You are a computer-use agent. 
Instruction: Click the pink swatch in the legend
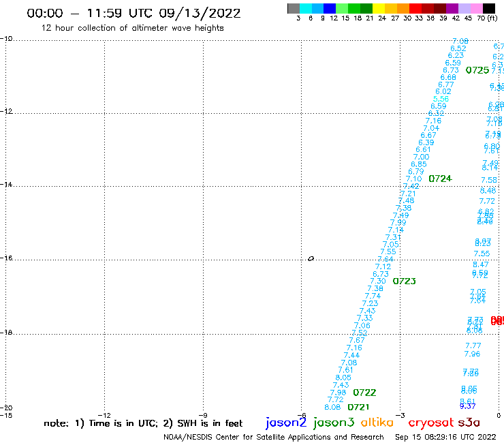[476, 8]
